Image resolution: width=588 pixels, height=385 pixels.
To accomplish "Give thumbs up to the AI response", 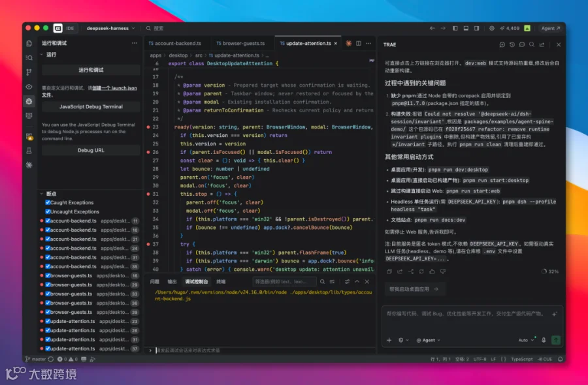I will pyautogui.click(x=432, y=271).
